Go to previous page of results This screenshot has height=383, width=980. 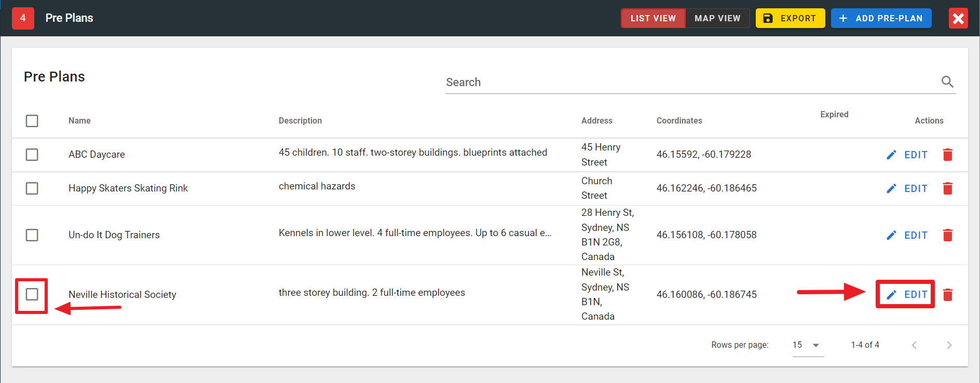click(x=914, y=345)
